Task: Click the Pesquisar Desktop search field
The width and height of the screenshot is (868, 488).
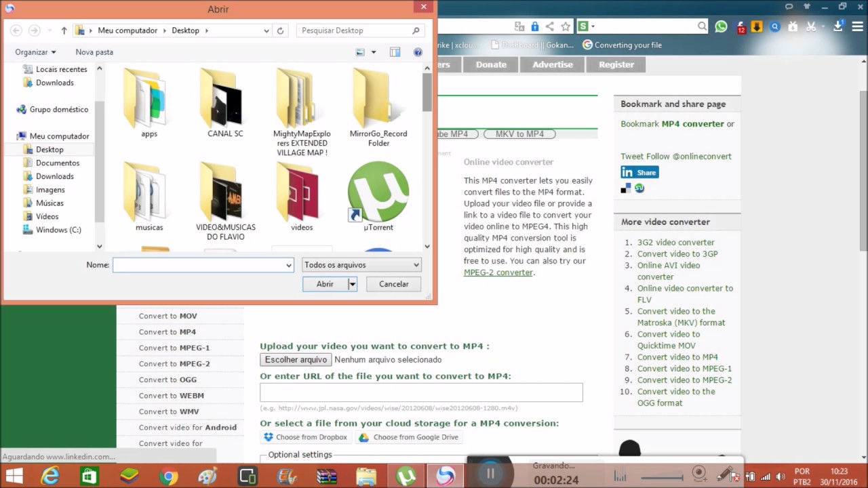Action: [x=361, y=30]
